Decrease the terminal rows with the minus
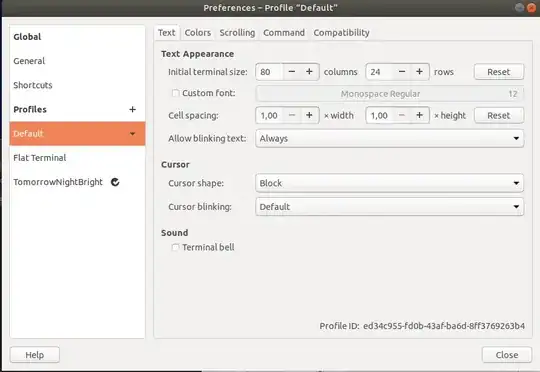Viewport: 540px width, 372px height. pos(402,72)
